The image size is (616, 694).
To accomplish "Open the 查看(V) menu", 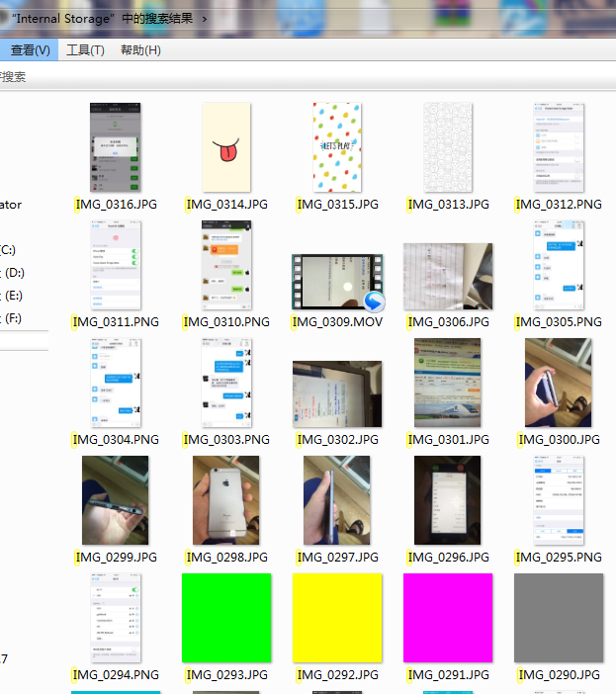I will (x=30, y=50).
